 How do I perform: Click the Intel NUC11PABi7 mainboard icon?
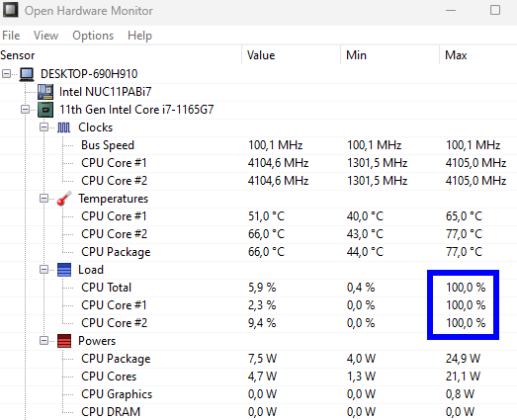coord(45,92)
